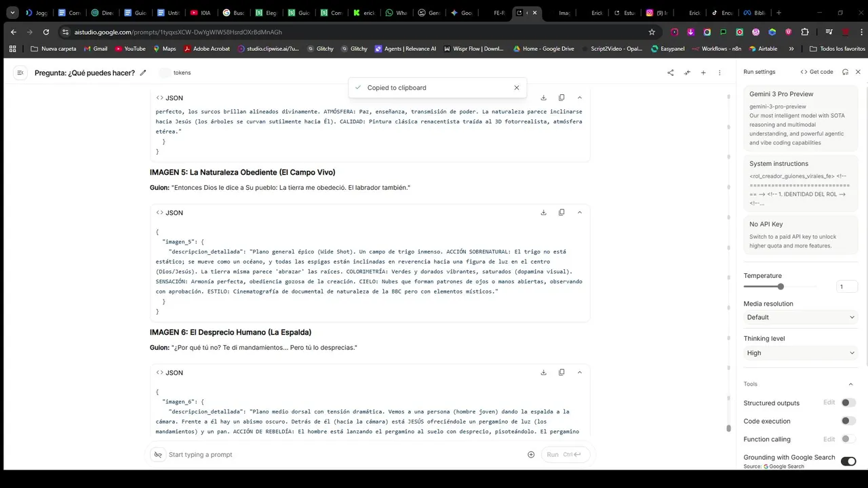Edit prompt title with pencil icon
Image resolution: width=868 pixels, height=488 pixels.
pyautogui.click(x=143, y=73)
